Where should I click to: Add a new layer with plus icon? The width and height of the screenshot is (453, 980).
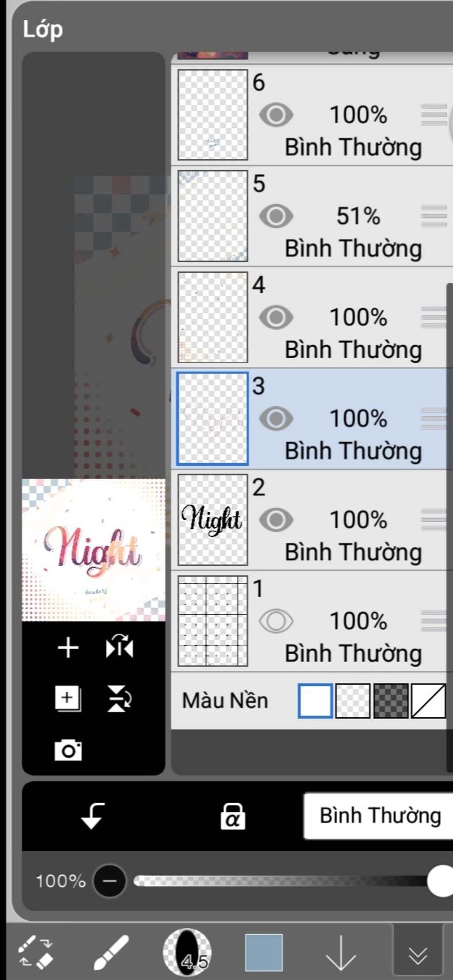coord(68,648)
